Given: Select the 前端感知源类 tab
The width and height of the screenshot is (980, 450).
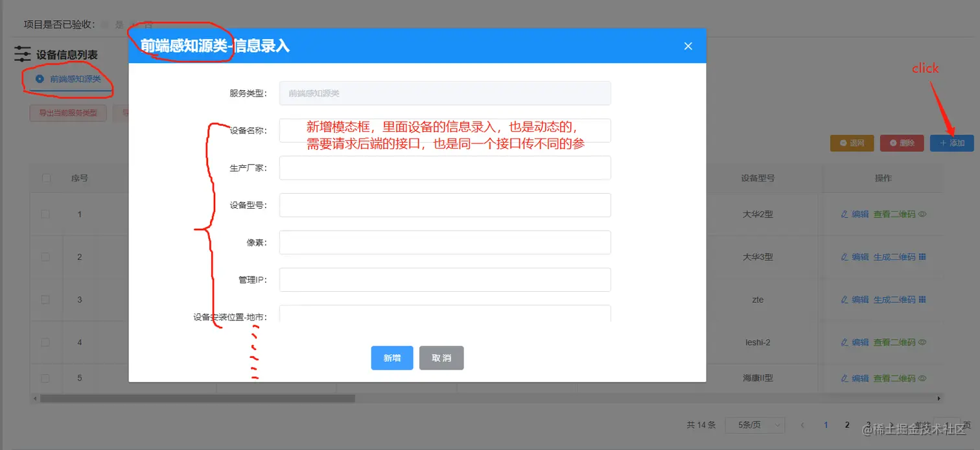Looking at the screenshot, I should (69, 79).
